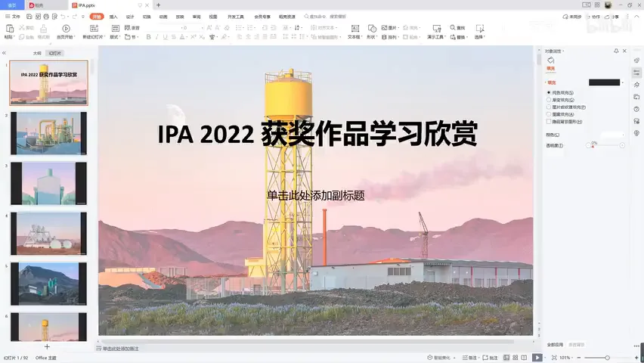Select slide 5 mountain thumbnail

coord(48,284)
